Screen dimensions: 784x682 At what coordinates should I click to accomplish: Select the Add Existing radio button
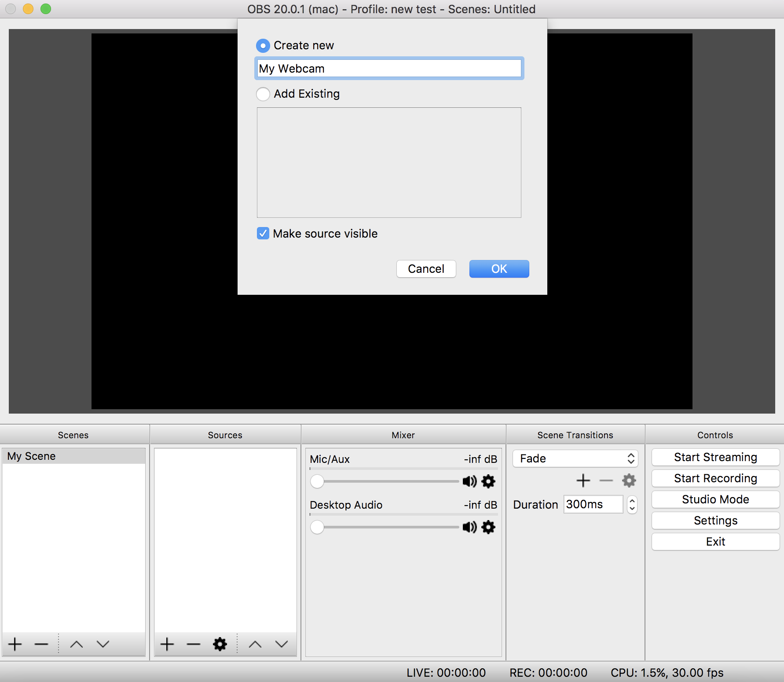click(263, 94)
